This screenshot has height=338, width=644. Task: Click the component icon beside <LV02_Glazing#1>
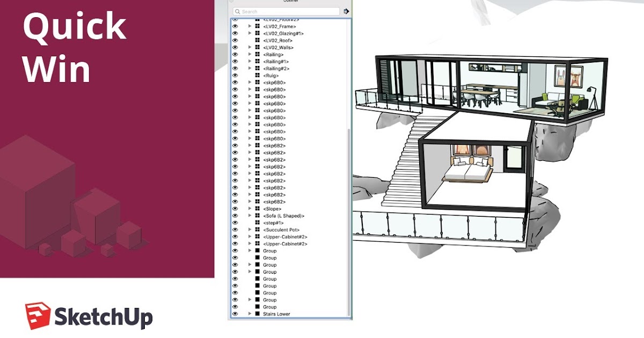[x=258, y=32]
